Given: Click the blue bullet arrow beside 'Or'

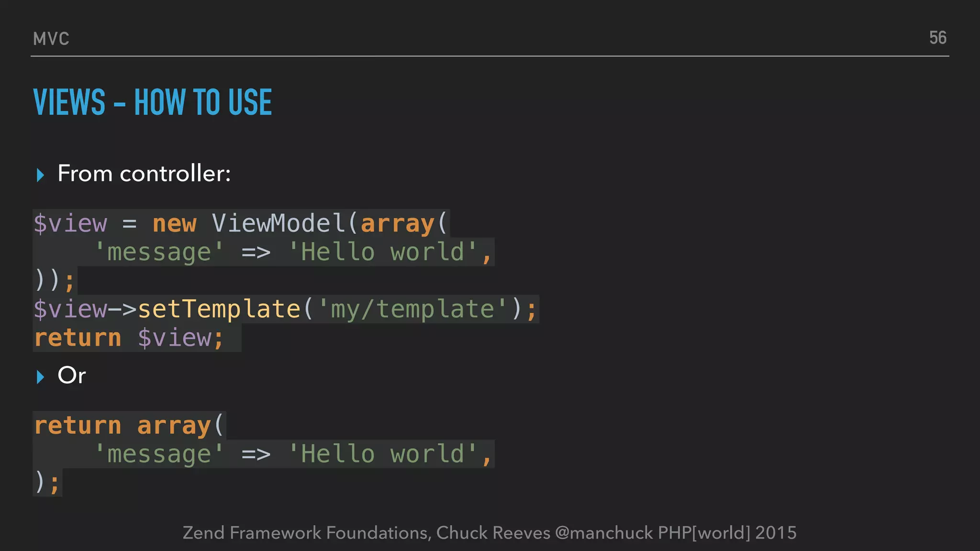Looking at the screenshot, I should 41,377.
